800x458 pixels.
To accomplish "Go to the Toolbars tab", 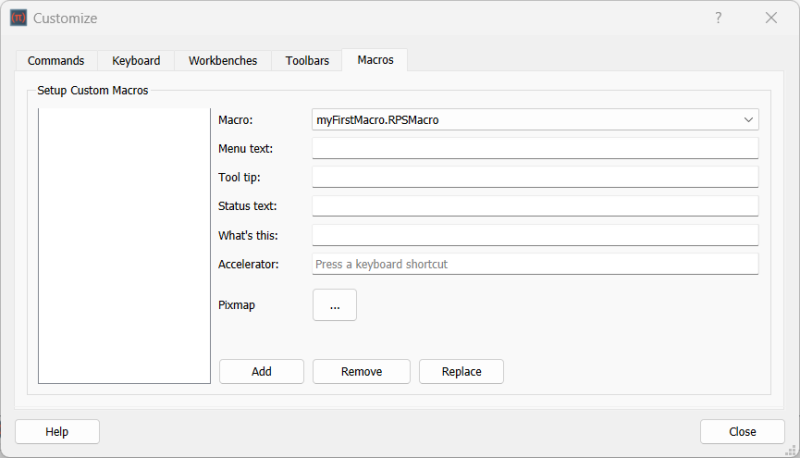I will [307, 61].
